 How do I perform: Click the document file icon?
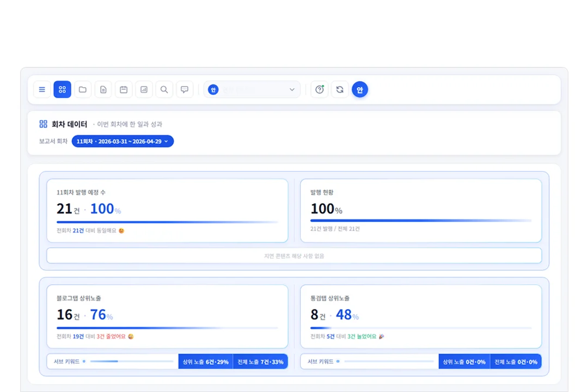point(103,90)
